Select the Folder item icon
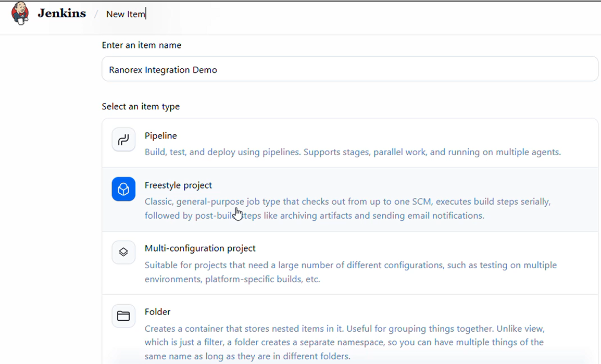The width and height of the screenshot is (601, 364). (x=123, y=316)
